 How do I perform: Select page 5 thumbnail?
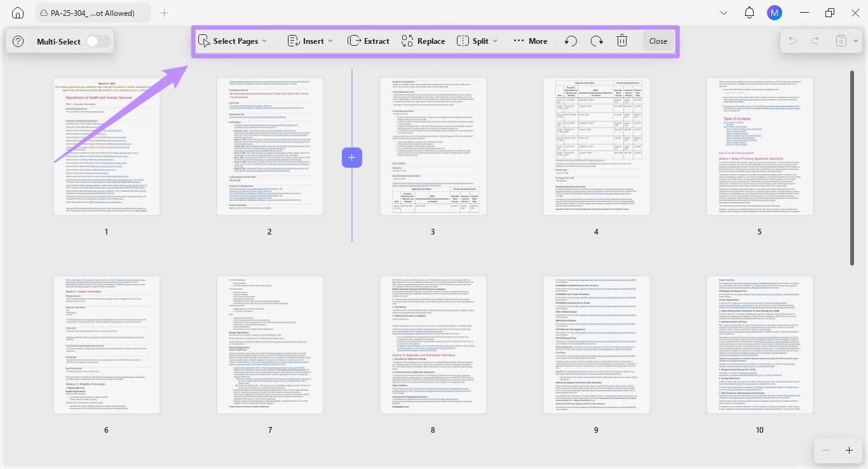[759, 147]
